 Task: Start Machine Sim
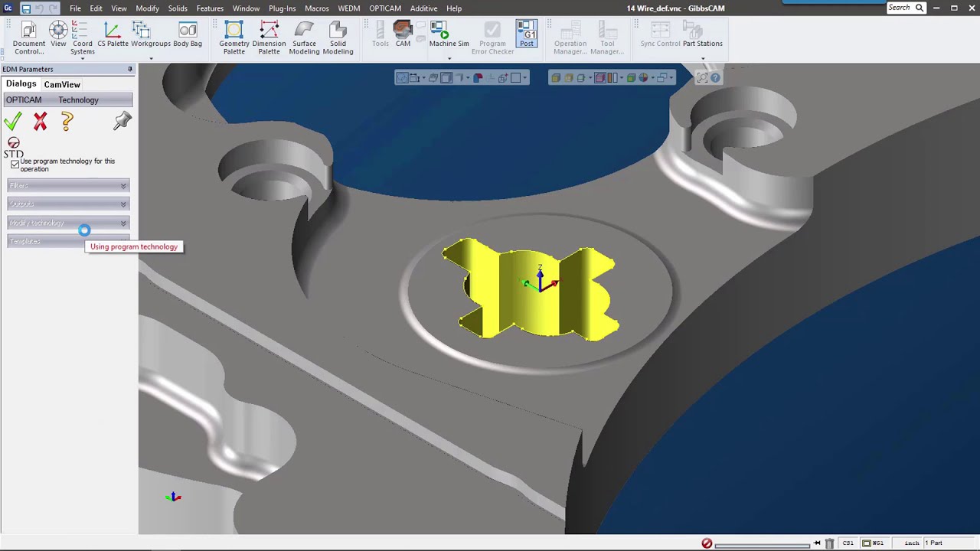(449, 35)
